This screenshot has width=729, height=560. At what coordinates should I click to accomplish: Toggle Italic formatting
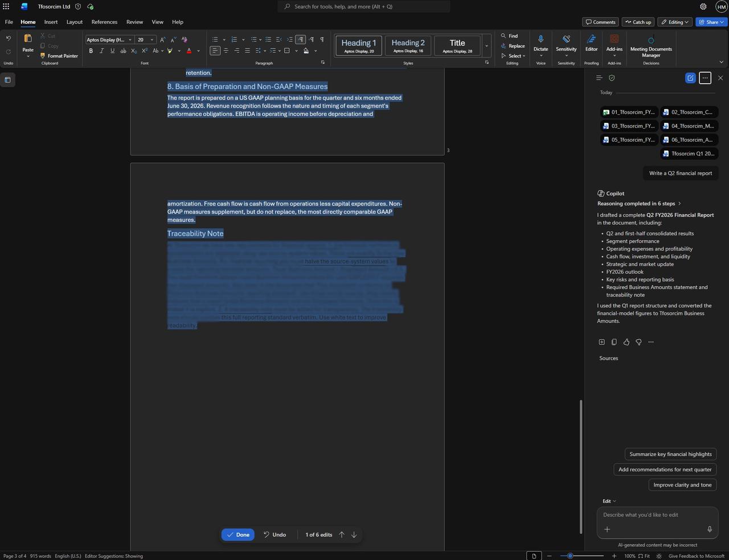click(x=101, y=51)
